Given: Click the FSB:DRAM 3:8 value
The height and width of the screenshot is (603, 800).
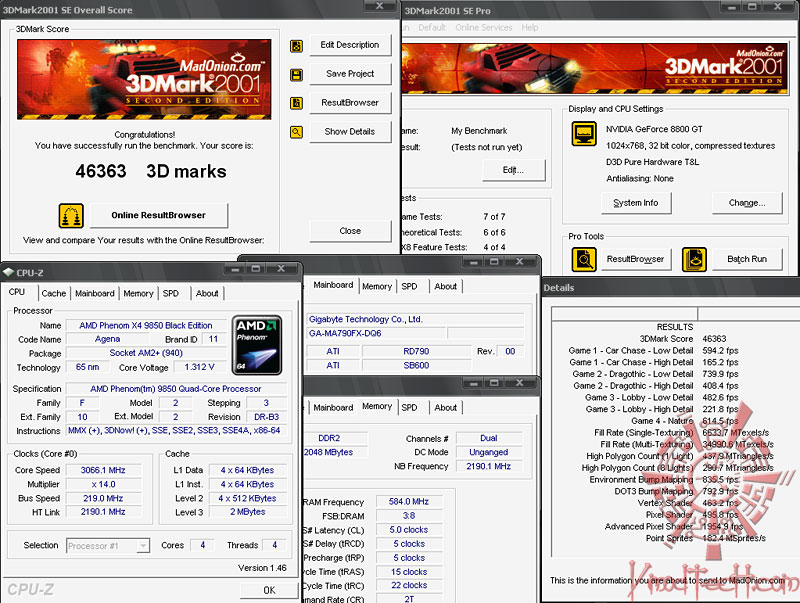Looking at the screenshot, I should 409,516.
